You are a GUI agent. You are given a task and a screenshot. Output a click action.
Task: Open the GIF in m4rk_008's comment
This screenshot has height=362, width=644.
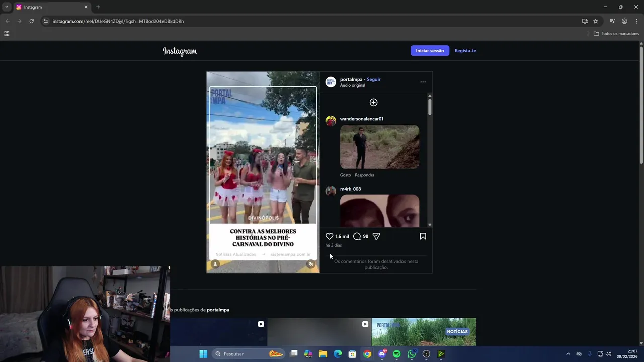tap(379, 211)
